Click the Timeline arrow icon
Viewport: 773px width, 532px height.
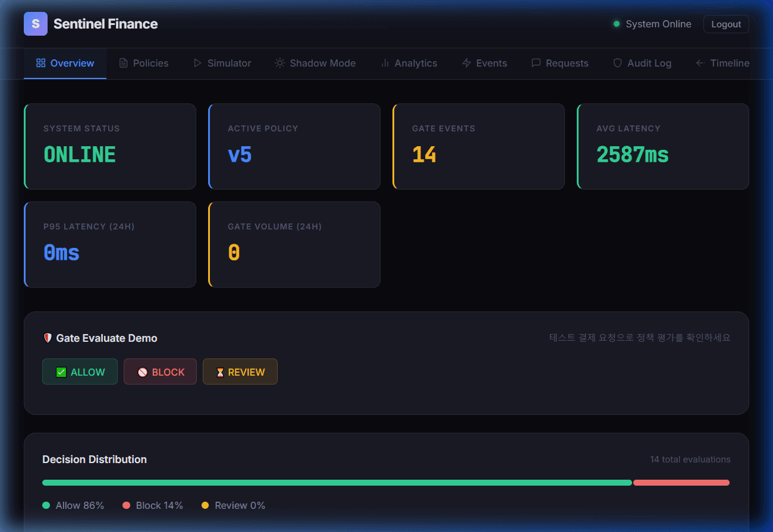click(700, 63)
